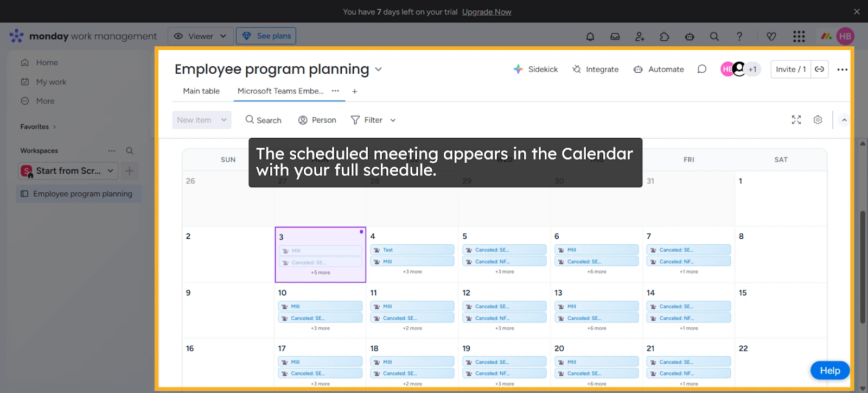This screenshot has width=868, height=393.
Task: Open the calendar view settings gear
Action: click(818, 119)
